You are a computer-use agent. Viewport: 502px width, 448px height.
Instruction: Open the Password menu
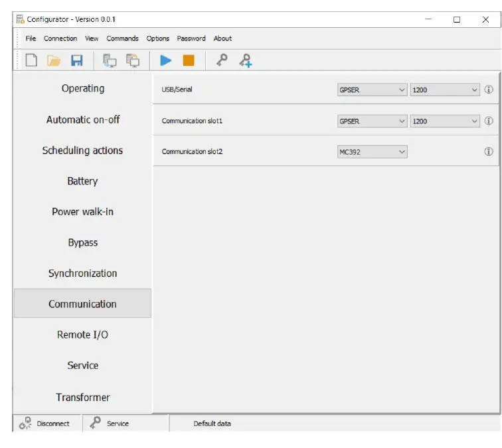point(191,38)
